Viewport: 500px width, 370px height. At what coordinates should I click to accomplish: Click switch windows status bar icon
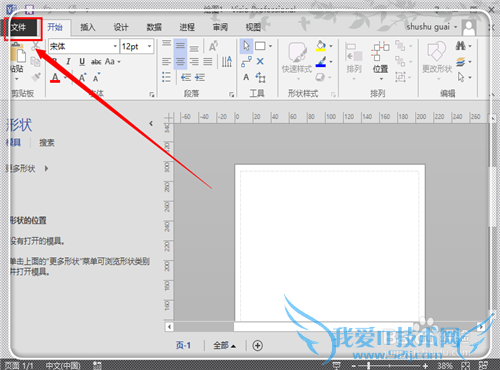[x=483, y=366]
